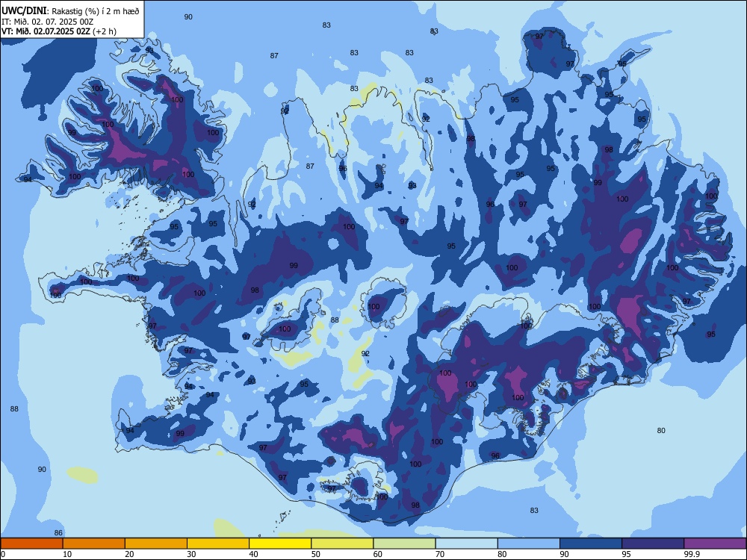
Task: Click the dark orange 0–10 legend swatch
Action: pyautogui.click(x=31, y=544)
